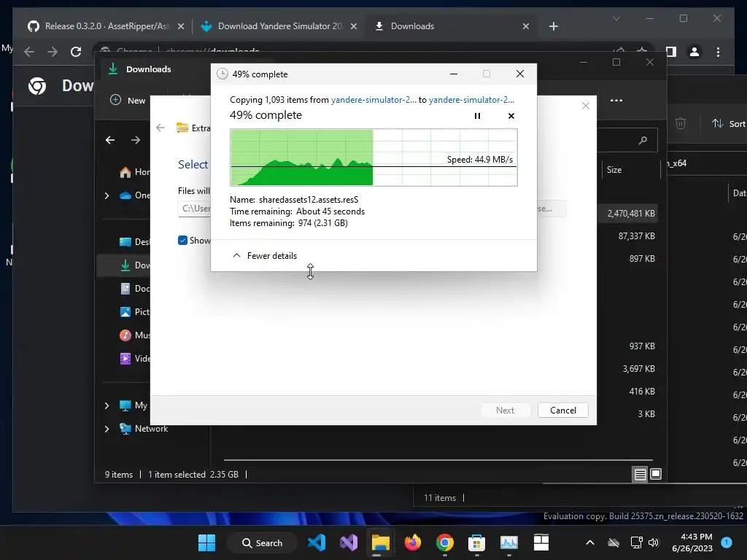Click the Explorer search magnifier icon

(x=643, y=140)
